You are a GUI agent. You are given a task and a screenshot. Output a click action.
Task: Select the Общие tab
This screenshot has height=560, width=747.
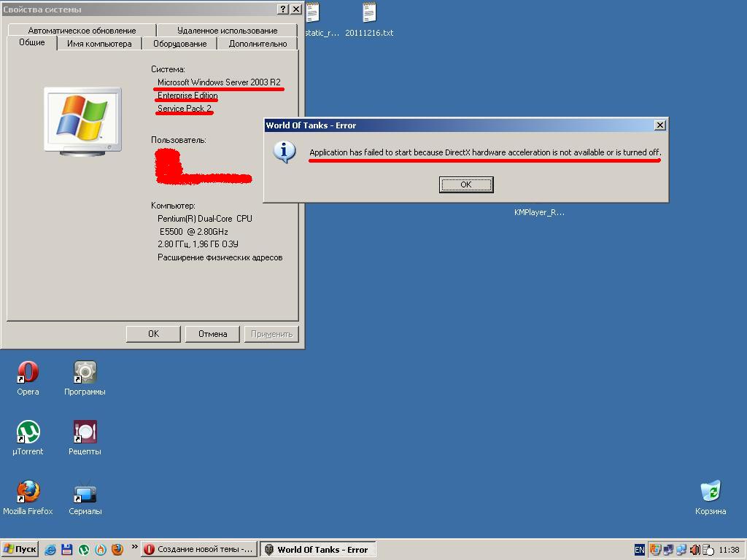point(32,42)
